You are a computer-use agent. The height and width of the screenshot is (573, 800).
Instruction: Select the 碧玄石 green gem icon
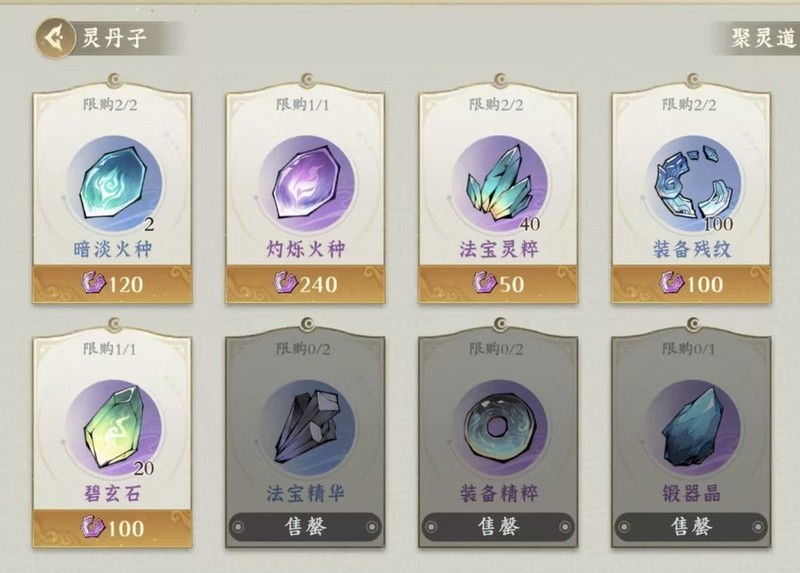coord(114,428)
